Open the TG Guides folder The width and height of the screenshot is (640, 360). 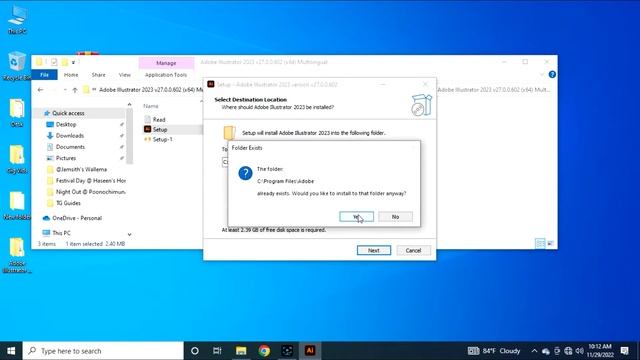click(x=68, y=203)
